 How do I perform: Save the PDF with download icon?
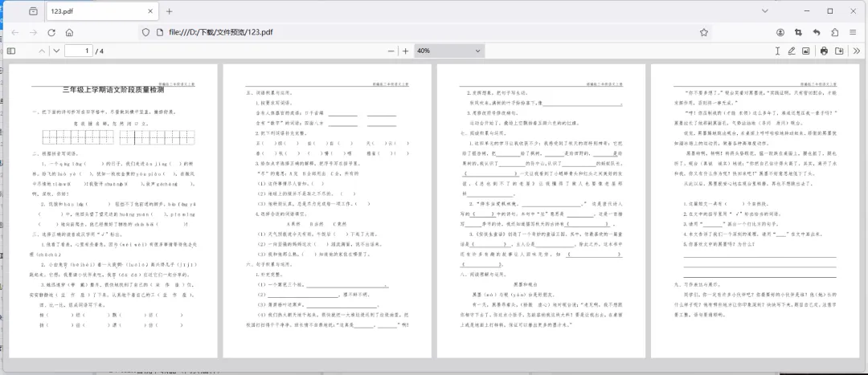tap(839, 51)
